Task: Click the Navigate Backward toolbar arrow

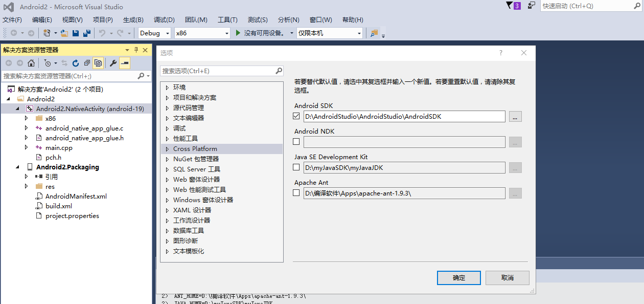Action: (x=14, y=33)
